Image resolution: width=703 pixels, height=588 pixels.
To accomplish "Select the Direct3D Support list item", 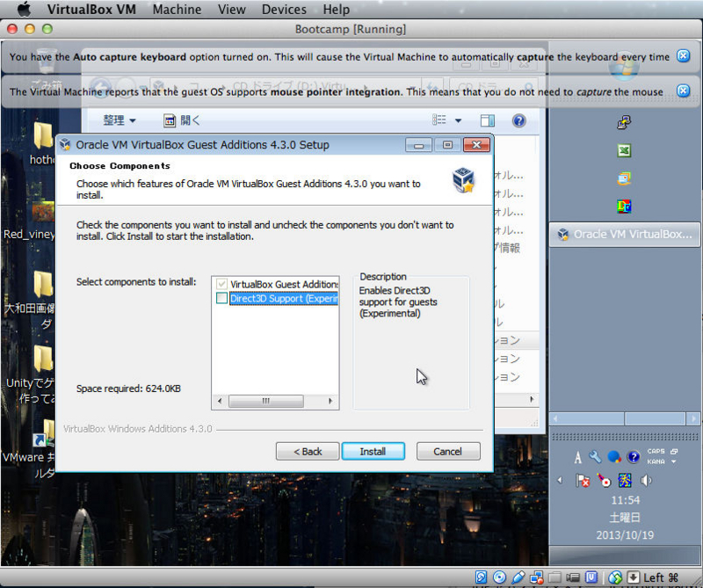I will pos(284,299).
